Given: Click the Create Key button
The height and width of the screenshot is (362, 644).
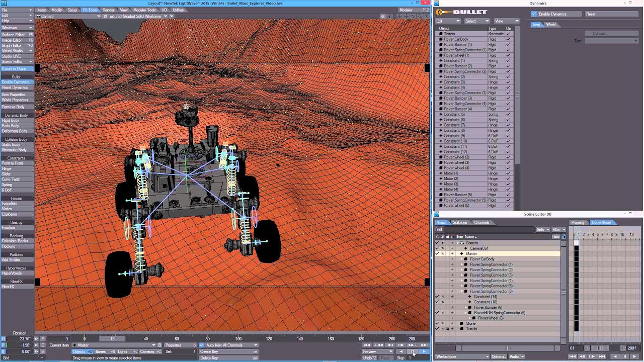Looking at the screenshot, I should pyautogui.click(x=229, y=351).
